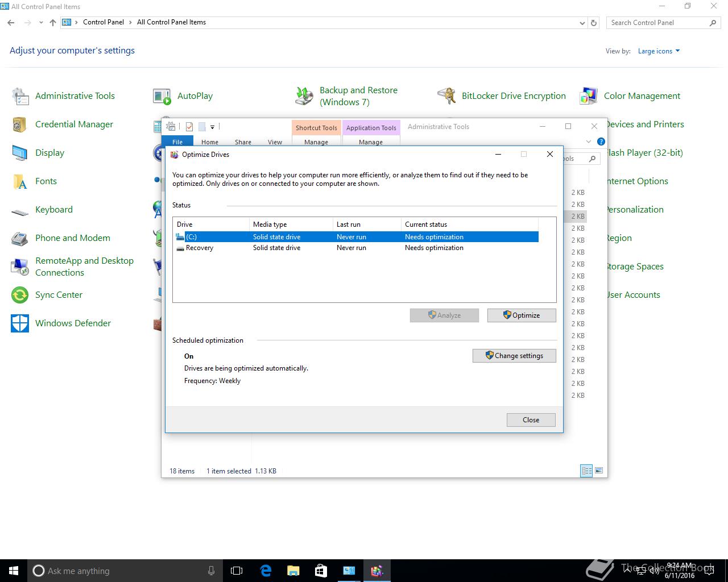
Task: Open the File tab in Explorer
Action: 177,142
